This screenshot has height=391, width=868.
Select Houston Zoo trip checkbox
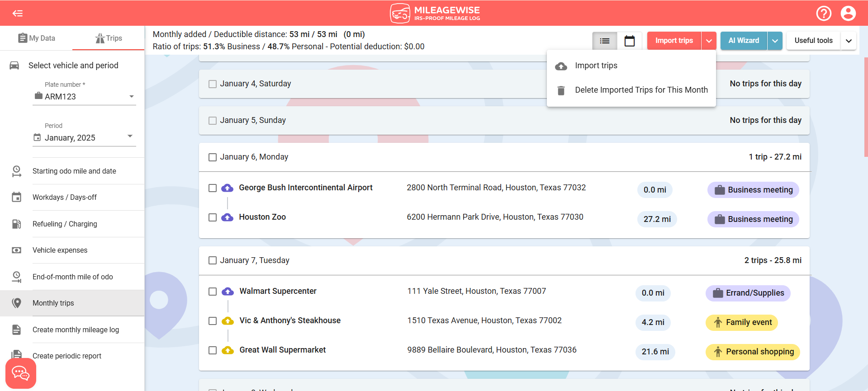(x=213, y=217)
